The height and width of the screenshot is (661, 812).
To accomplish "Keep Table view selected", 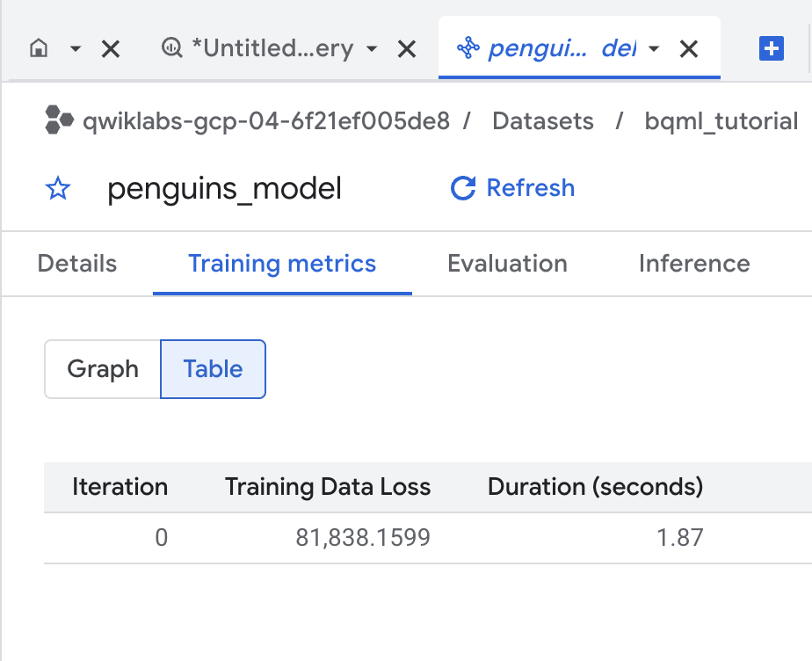I will coord(213,369).
